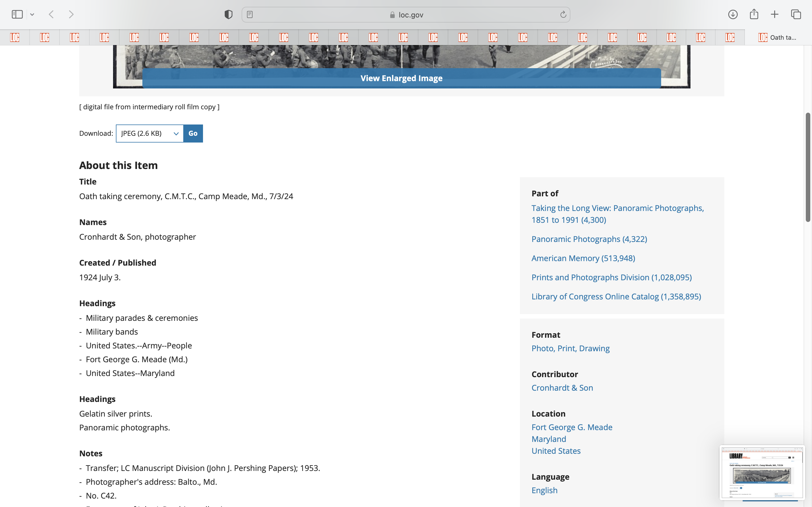Show the tab overview icon

(796, 14)
